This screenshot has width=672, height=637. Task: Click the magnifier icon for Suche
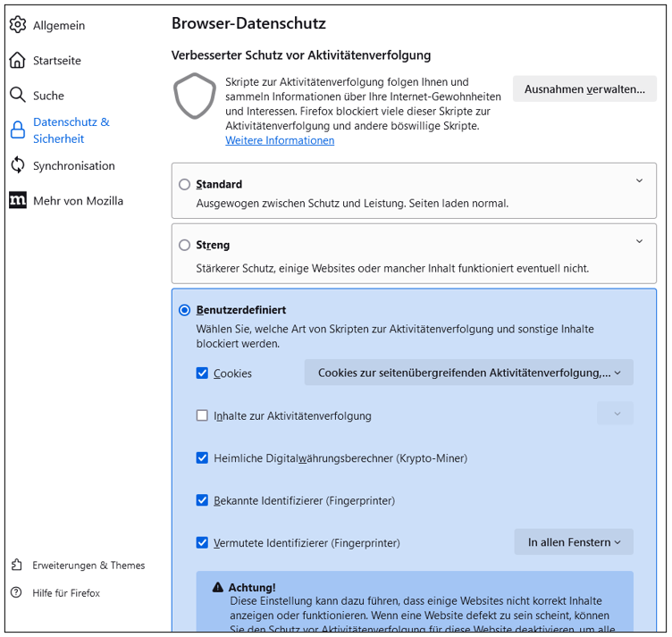(x=18, y=95)
